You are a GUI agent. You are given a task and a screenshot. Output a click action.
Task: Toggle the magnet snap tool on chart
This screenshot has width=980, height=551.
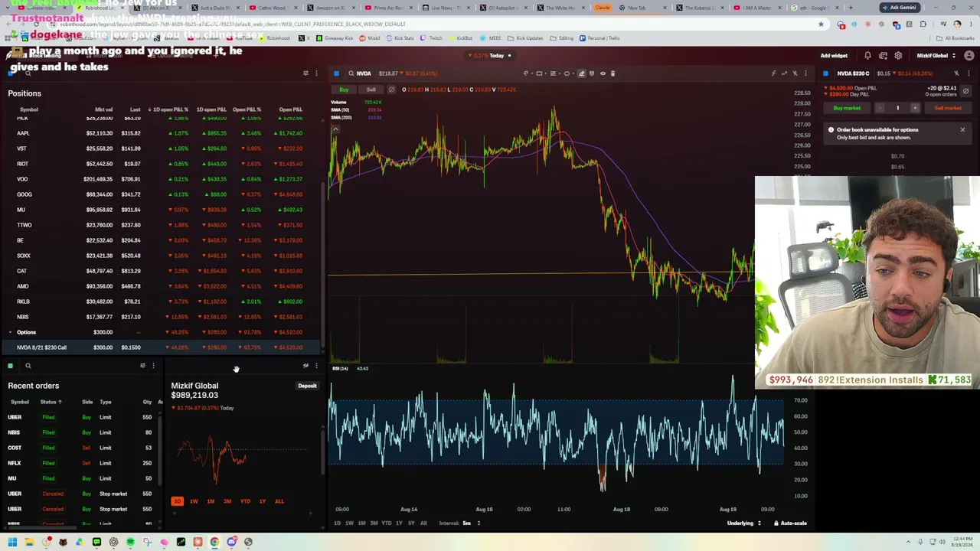click(592, 73)
